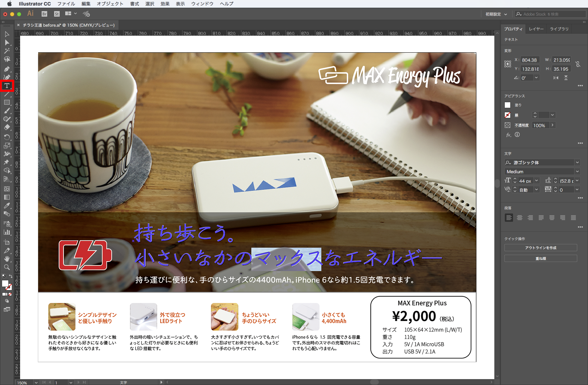Select the Scale tool
The width and height of the screenshot is (588, 385).
[x=7, y=146]
